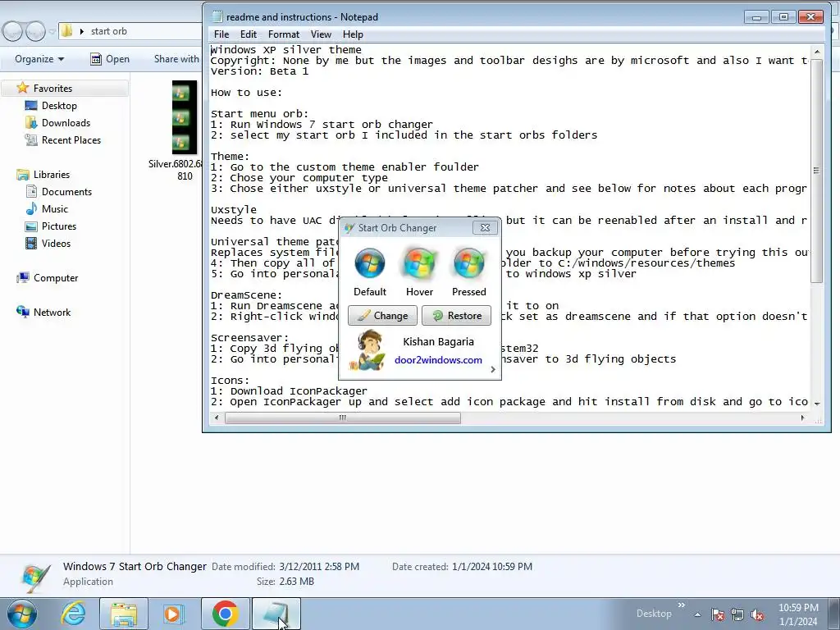Screen dimensions: 840x630
Task: Click the Notepad scroll down arrow
Action: 817,404
